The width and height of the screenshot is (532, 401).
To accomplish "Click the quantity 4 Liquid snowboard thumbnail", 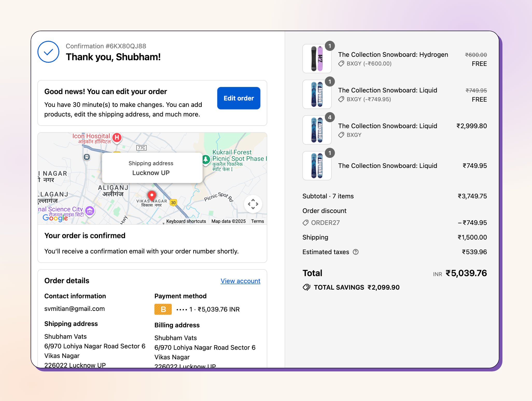I will 317,130.
